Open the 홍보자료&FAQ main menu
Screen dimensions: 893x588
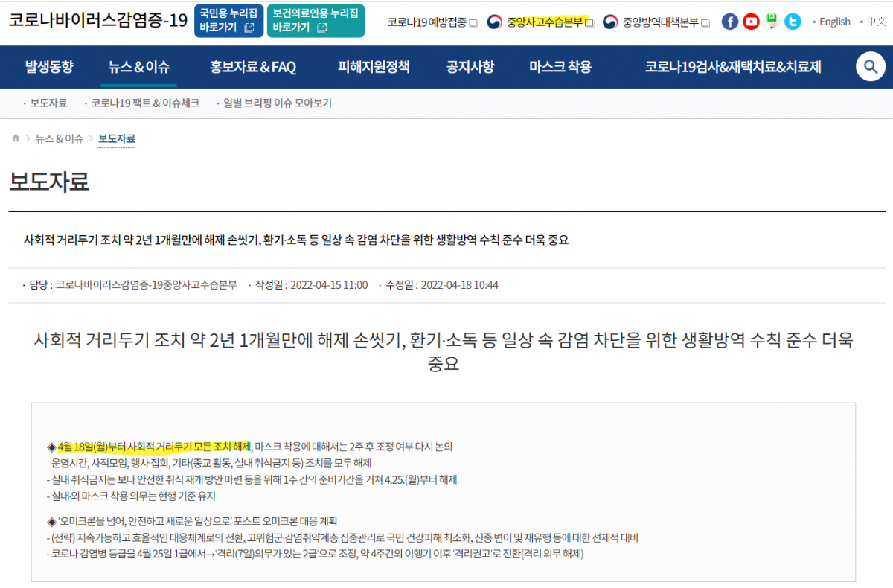tap(253, 67)
